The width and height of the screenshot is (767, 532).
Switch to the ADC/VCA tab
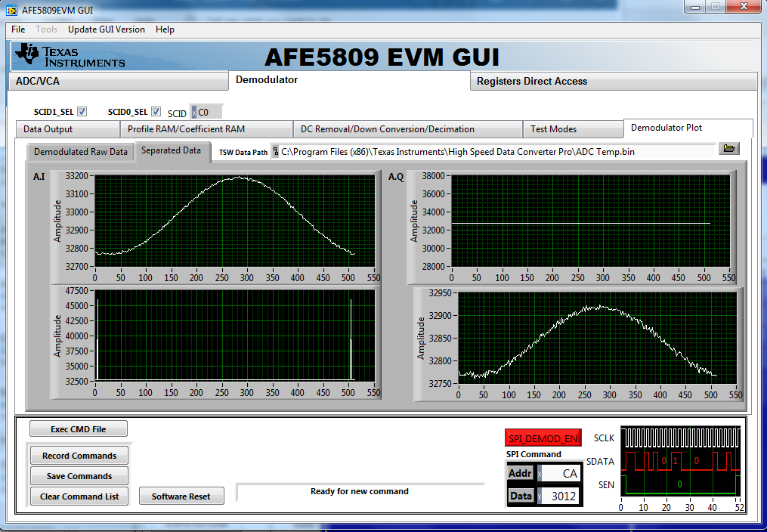119,81
